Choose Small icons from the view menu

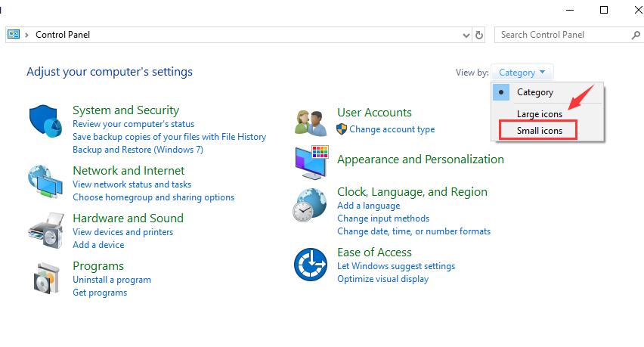click(x=539, y=131)
